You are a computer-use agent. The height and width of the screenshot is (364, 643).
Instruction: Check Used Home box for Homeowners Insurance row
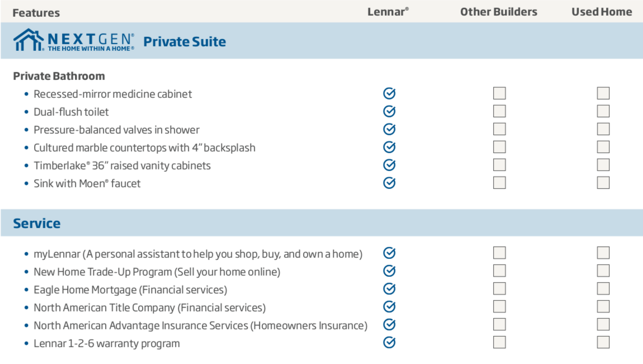pos(603,325)
